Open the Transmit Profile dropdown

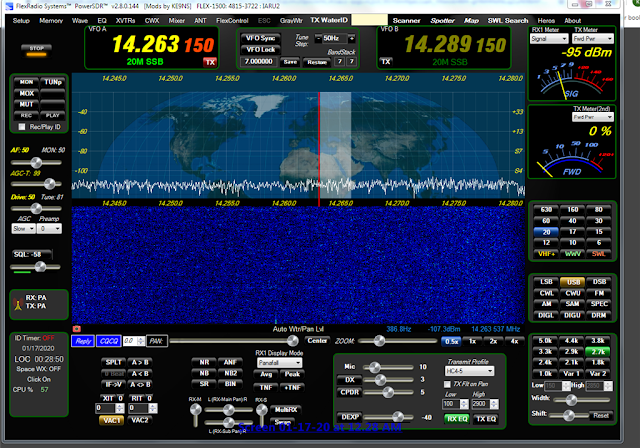coord(469,371)
